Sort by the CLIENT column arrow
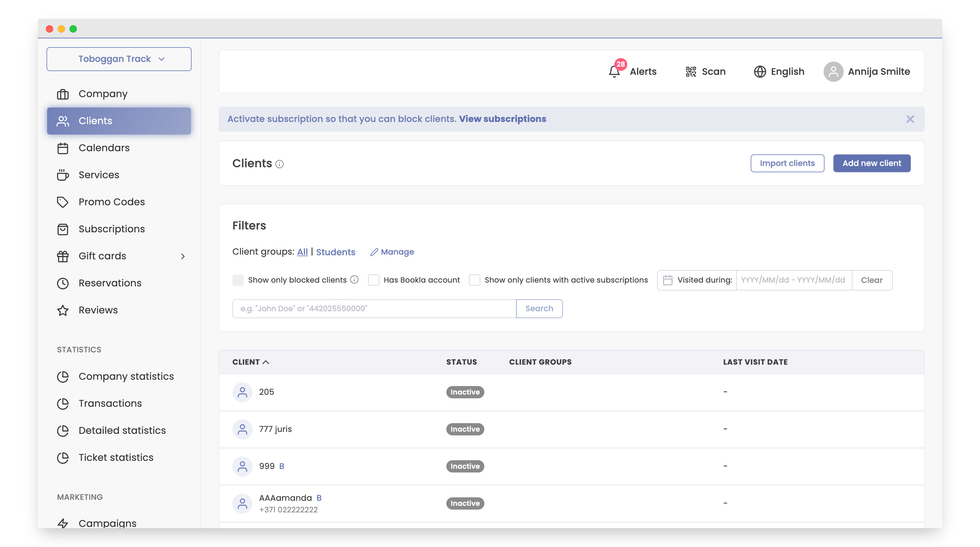Viewport: 980px width, 547px height. 266,362
